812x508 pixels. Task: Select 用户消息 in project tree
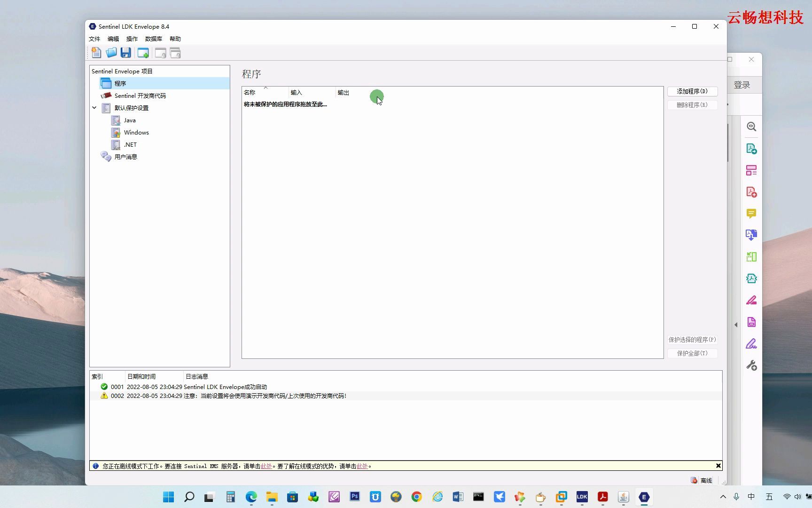click(126, 157)
